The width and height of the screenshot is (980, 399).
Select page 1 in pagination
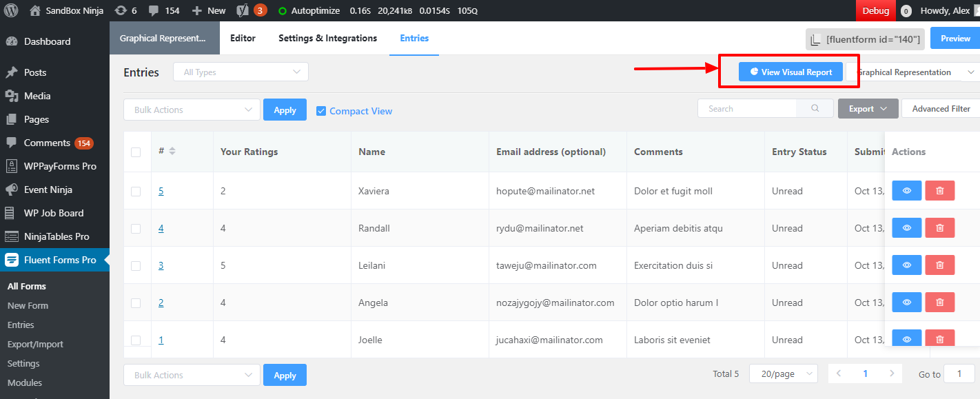tap(865, 374)
